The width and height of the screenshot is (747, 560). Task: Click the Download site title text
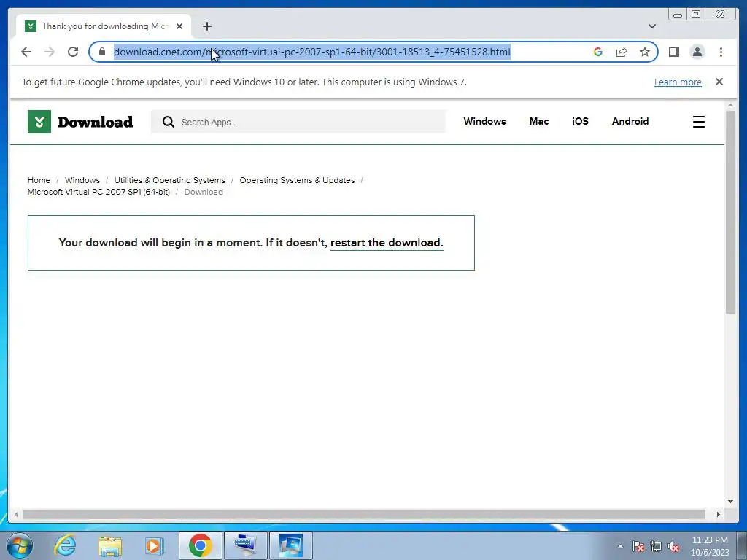[96, 122]
